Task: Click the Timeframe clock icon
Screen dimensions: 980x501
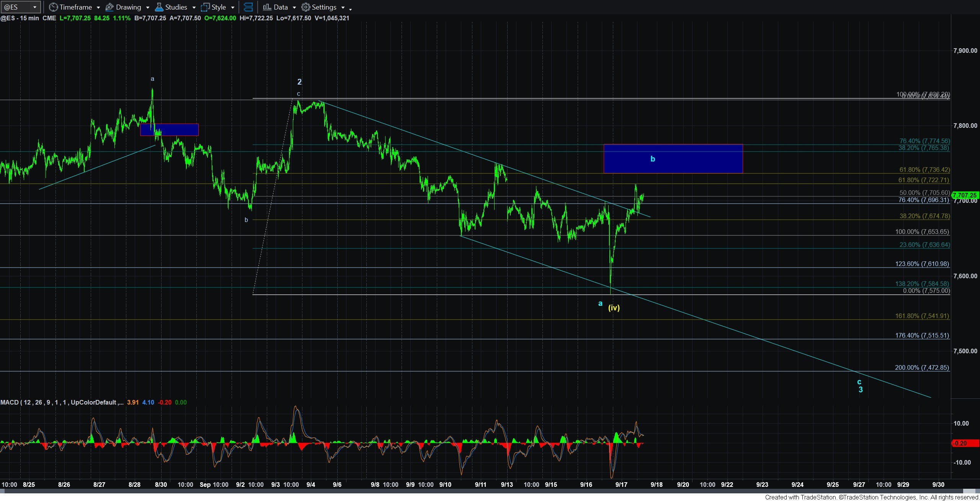Action: [53, 7]
